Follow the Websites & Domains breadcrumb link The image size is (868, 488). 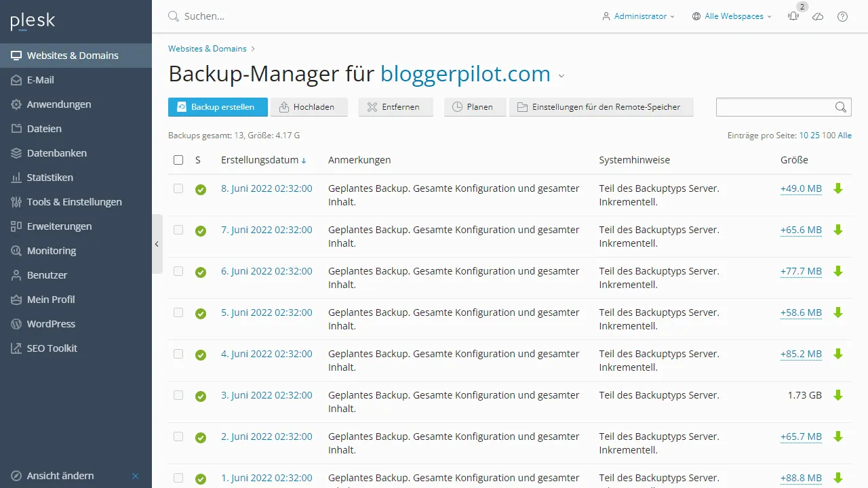pyautogui.click(x=208, y=49)
